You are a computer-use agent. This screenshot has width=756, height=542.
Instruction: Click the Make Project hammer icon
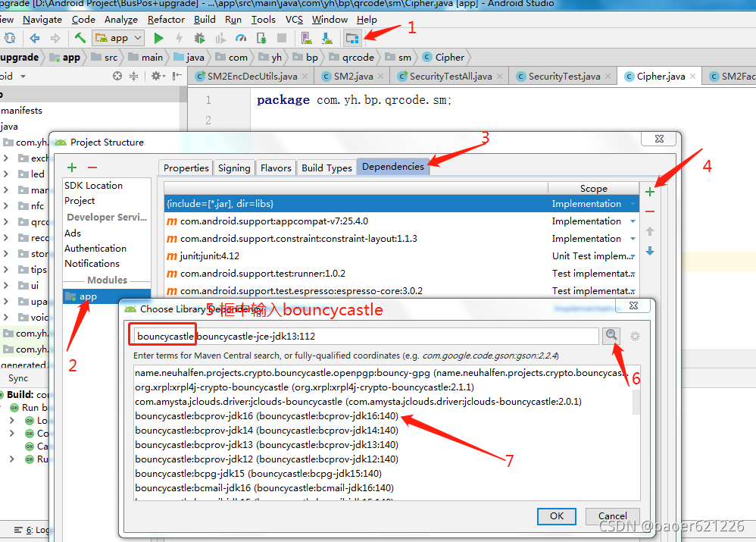point(80,37)
